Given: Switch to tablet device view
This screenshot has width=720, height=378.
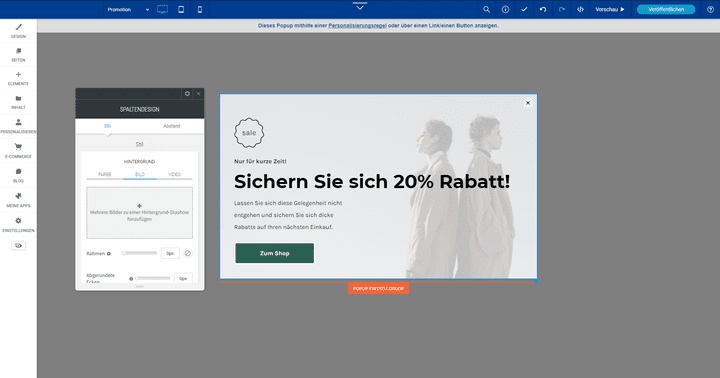Looking at the screenshot, I should point(181,9).
